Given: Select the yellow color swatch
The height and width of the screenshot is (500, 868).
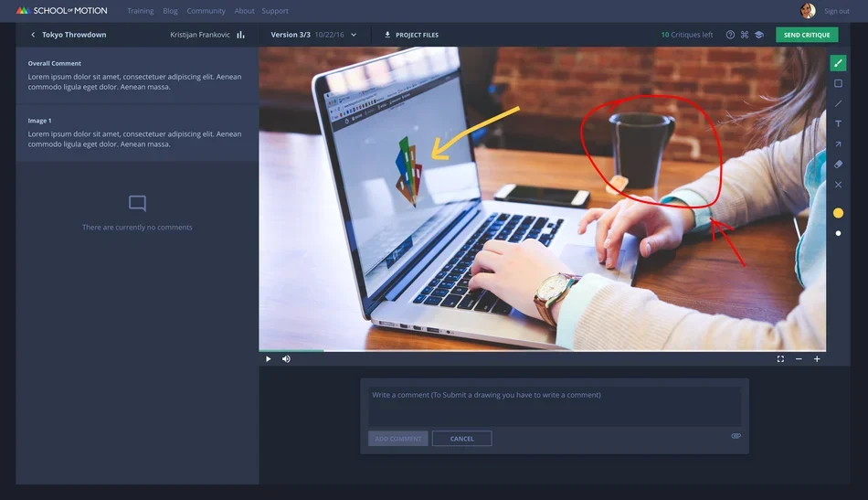Looking at the screenshot, I should pyautogui.click(x=838, y=213).
